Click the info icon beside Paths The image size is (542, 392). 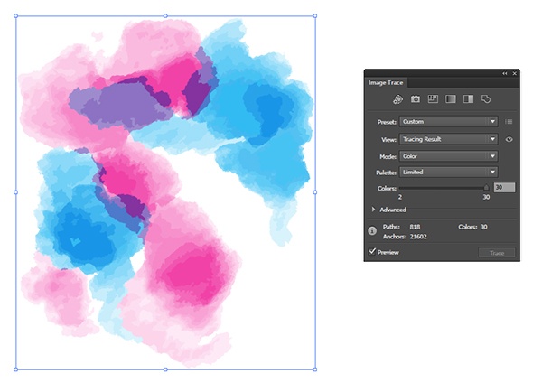pos(372,230)
